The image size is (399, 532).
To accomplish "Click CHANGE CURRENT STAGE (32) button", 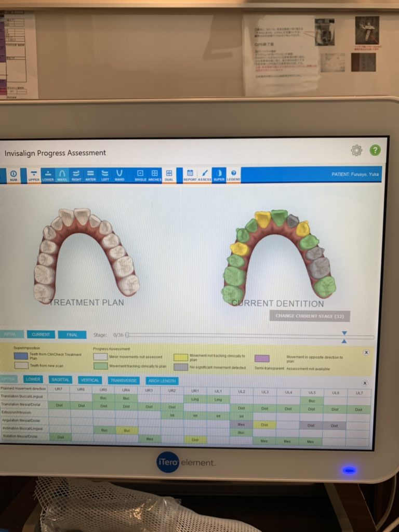I will [310, 316].
